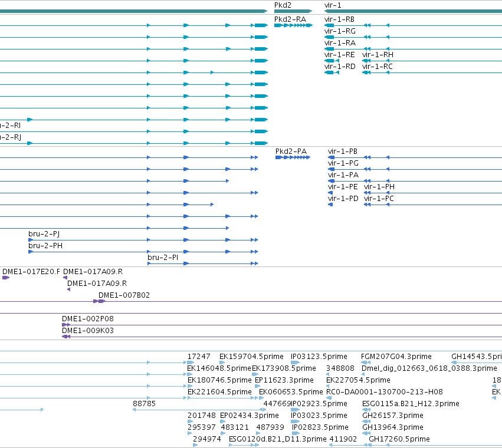The image size is (502, 448).
Task: Select the vir-1-RH transcript label
Action: point(378,55)
